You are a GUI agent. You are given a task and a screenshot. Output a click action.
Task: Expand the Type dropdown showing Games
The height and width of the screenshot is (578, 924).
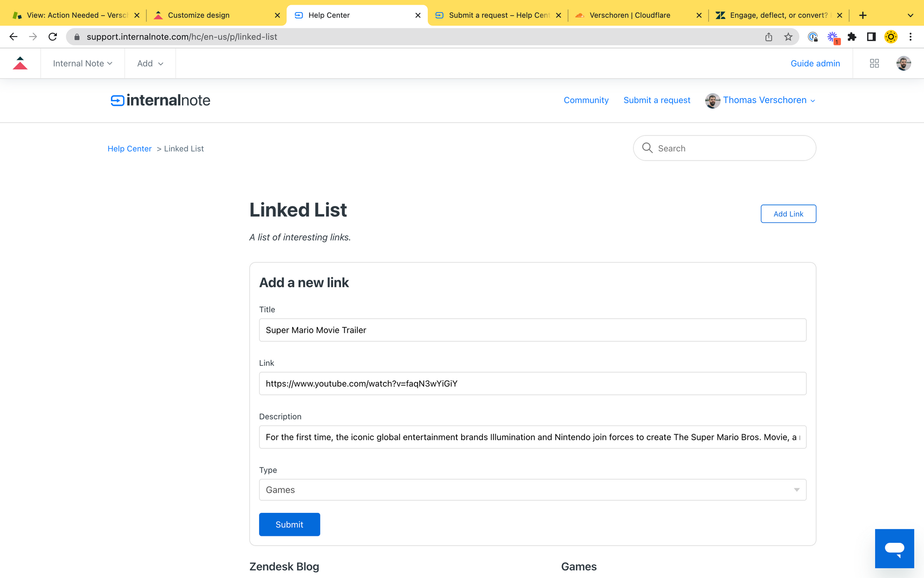532,490
